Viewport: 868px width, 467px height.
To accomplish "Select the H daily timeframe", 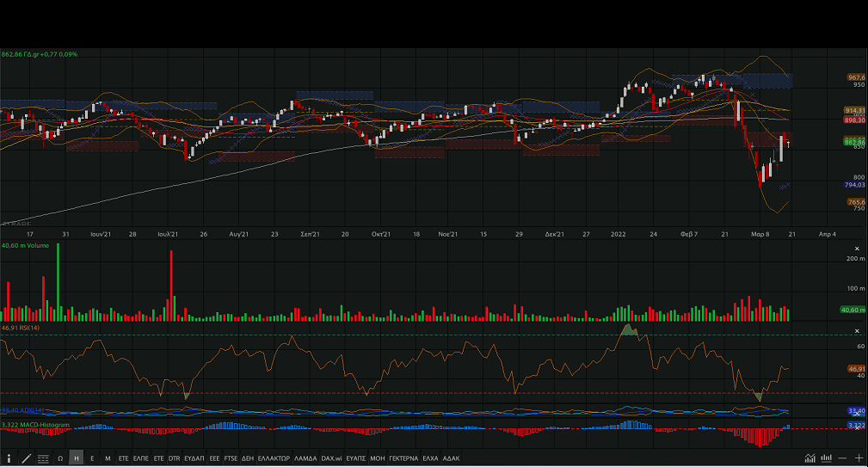I will (77, 458).
